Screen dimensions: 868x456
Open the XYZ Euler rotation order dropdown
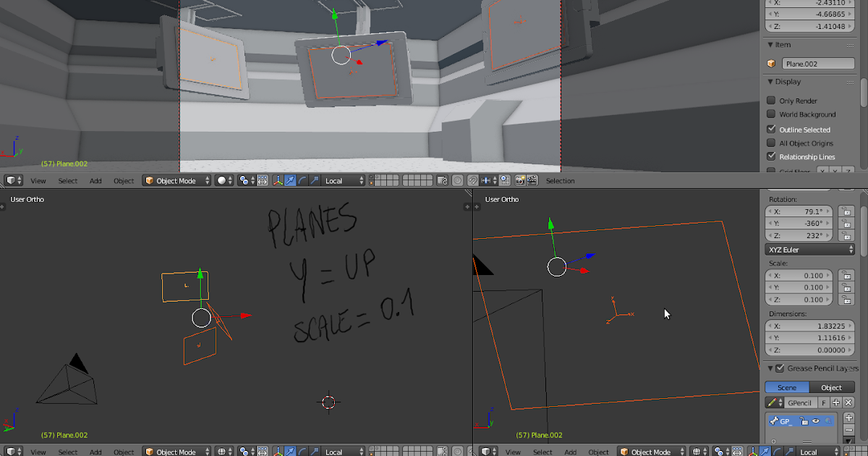(x=809, y=249)
